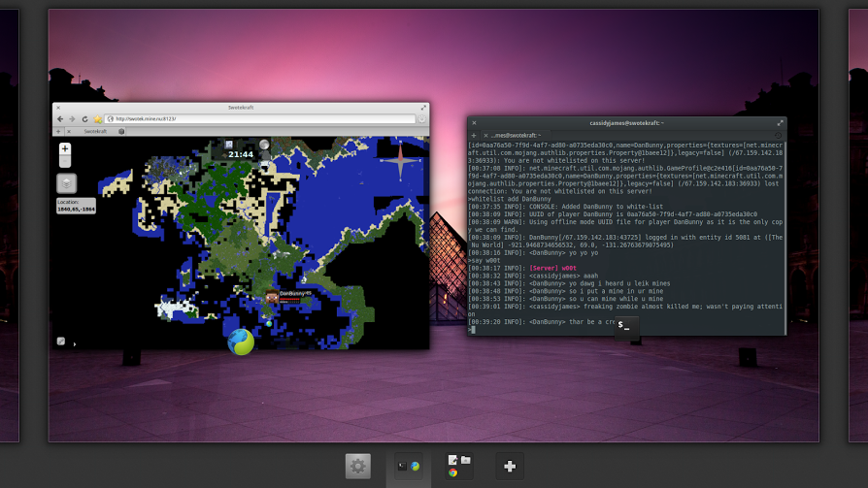Zoom in on the Minecraft map
This screenshot has height=488, width=868.
(65, 148)
